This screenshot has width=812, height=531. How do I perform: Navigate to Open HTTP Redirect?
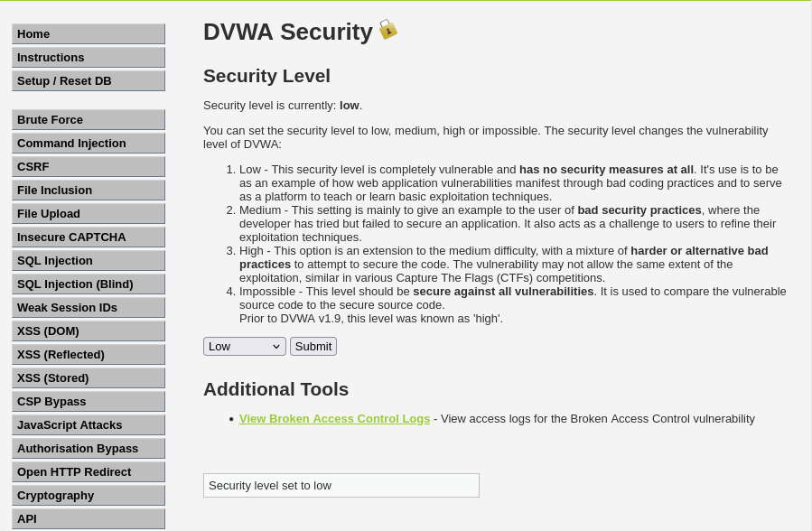click(x=89, y=472)
